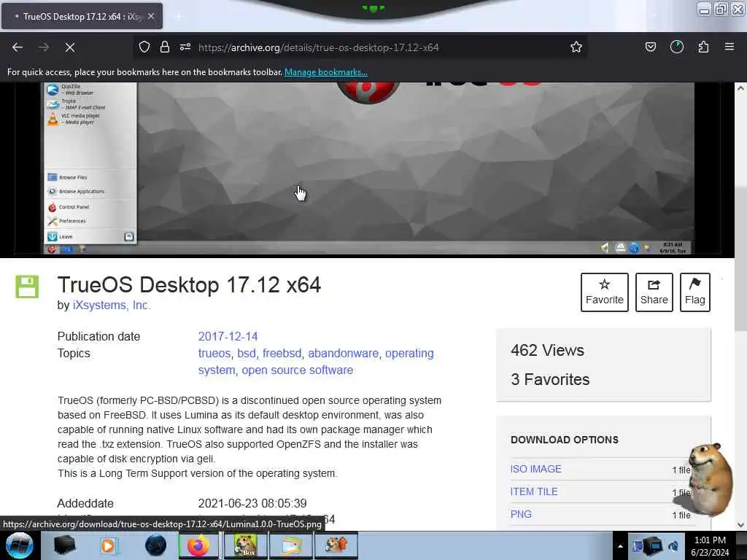The image size is (747, 560).
Task: Switch to Firefox in the taskbar
Action: [198, 545]
